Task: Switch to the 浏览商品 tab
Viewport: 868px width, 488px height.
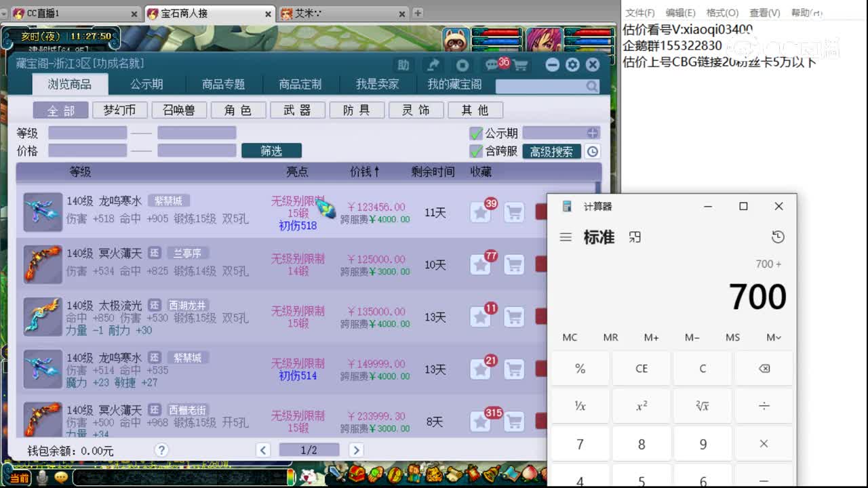Action: coord(70,84)
